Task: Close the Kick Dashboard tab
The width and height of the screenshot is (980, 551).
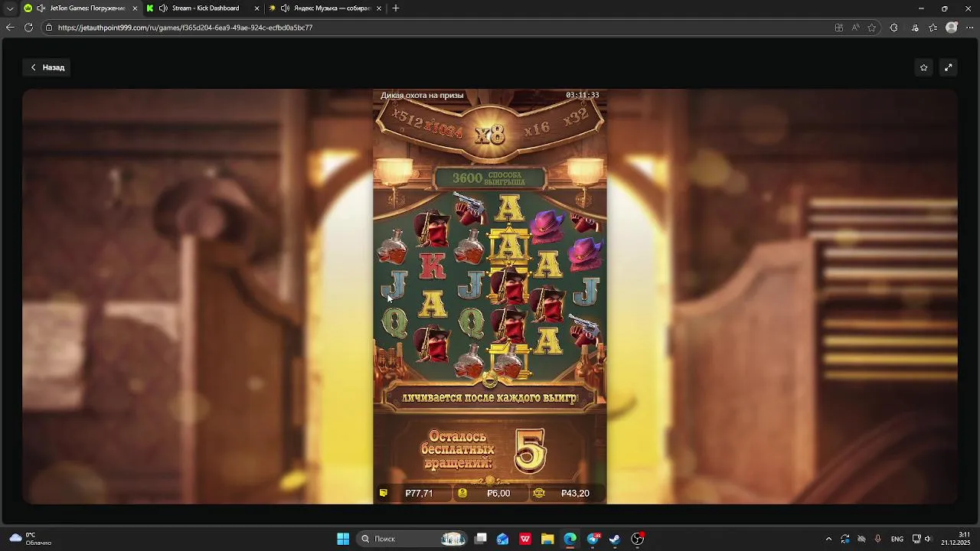Action: 256,8
